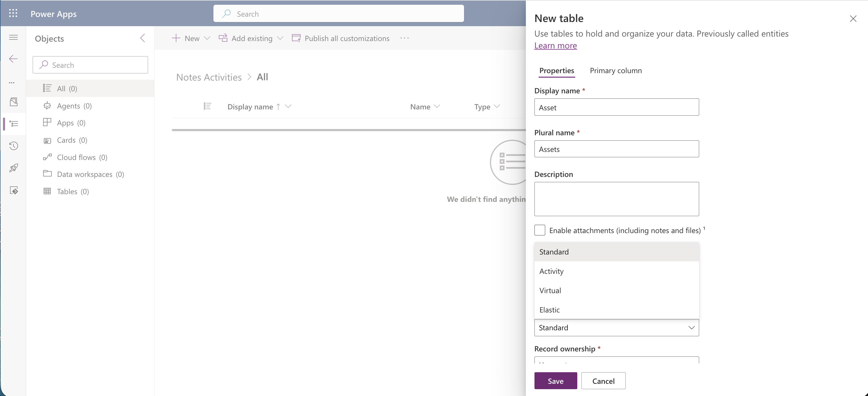Click Notes Activities breadcrumb
The width and height of the screenshot is (868, 396).
pyautogui.click(x=209, y=77)
